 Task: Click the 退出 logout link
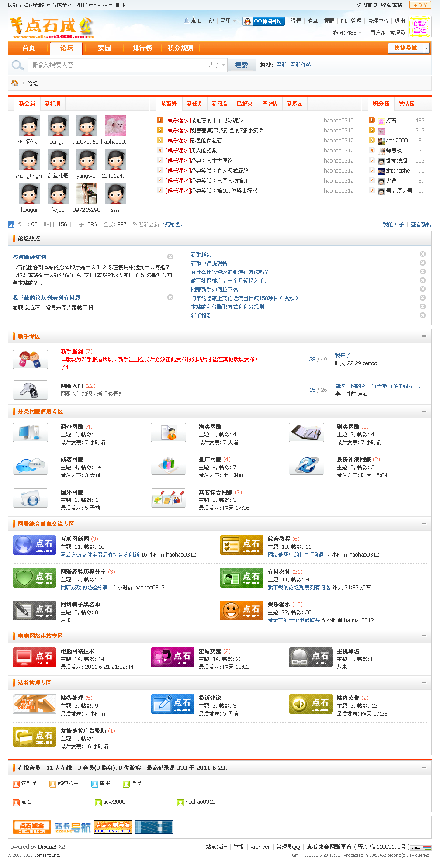click(400, 21)
